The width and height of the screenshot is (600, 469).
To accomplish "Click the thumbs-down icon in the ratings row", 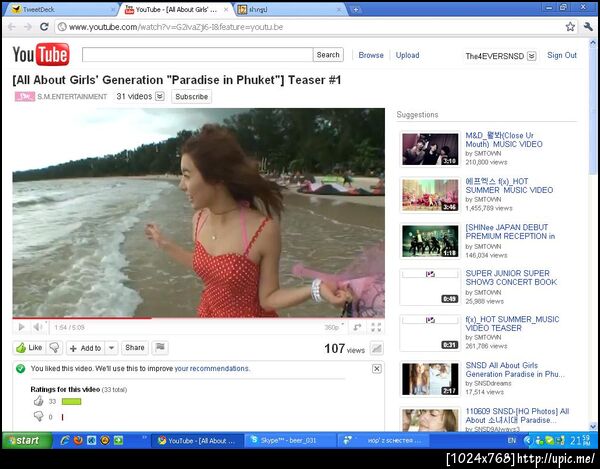I will (x=39, y=416).
